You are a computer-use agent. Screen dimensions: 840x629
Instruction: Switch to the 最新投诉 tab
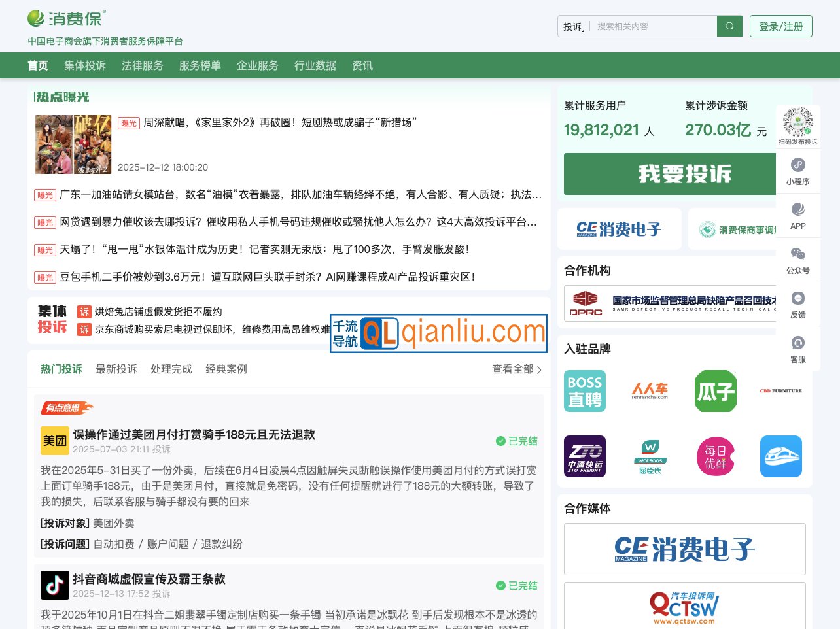(x=116, y=369)
